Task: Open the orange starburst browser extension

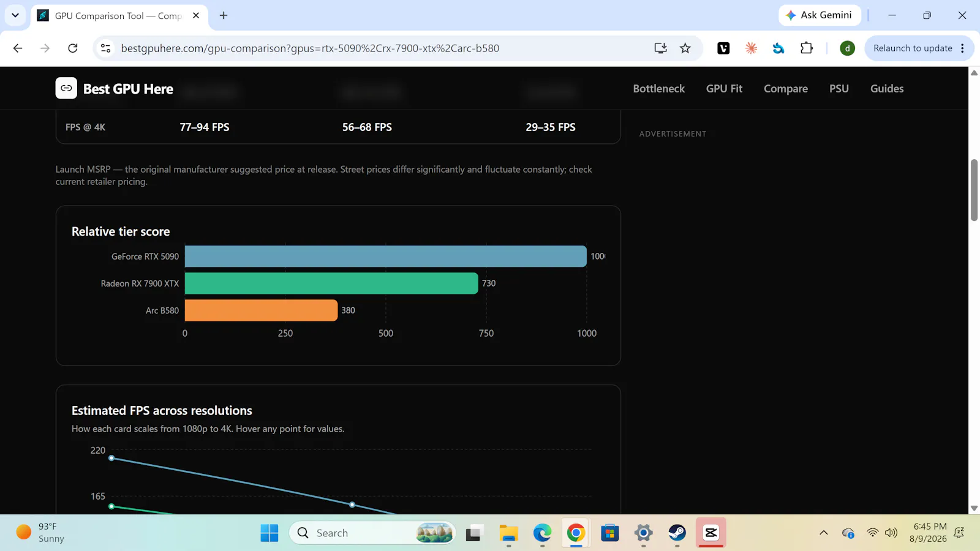Action: [x=751, y=48]
